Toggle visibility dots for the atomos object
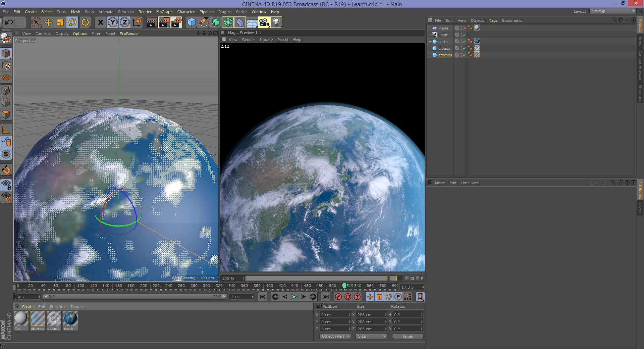The image size is (644, 349). (461, 55)
